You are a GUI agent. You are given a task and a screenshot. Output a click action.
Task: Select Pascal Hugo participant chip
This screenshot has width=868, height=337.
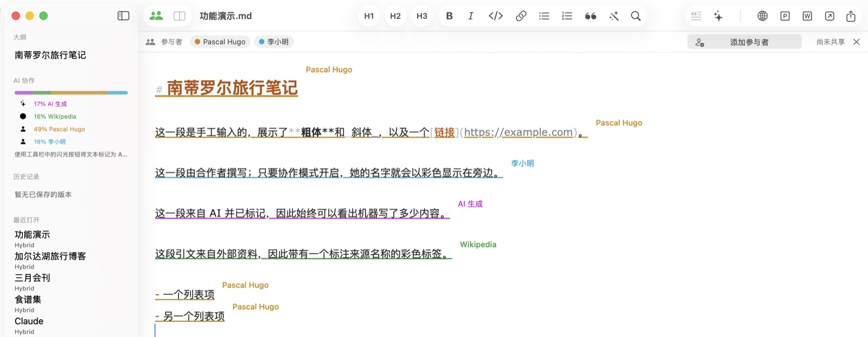[220, 42]
